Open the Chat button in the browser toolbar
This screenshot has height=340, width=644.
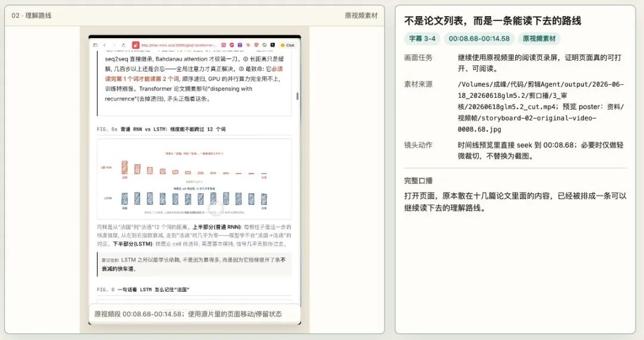(x=287, y=45)
